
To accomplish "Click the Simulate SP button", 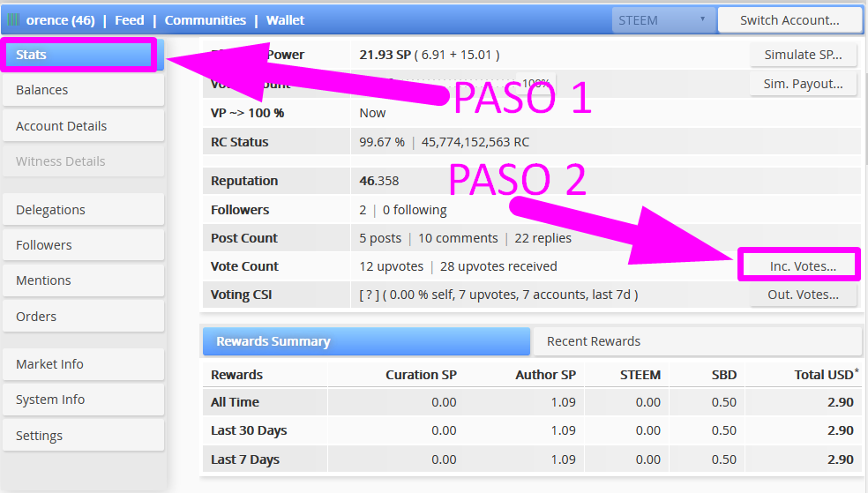I will [804, 55].
